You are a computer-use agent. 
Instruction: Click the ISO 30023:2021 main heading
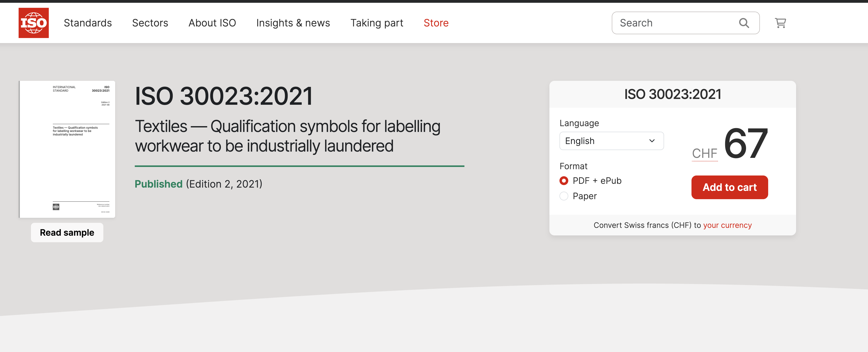click(x=224, y=96)
